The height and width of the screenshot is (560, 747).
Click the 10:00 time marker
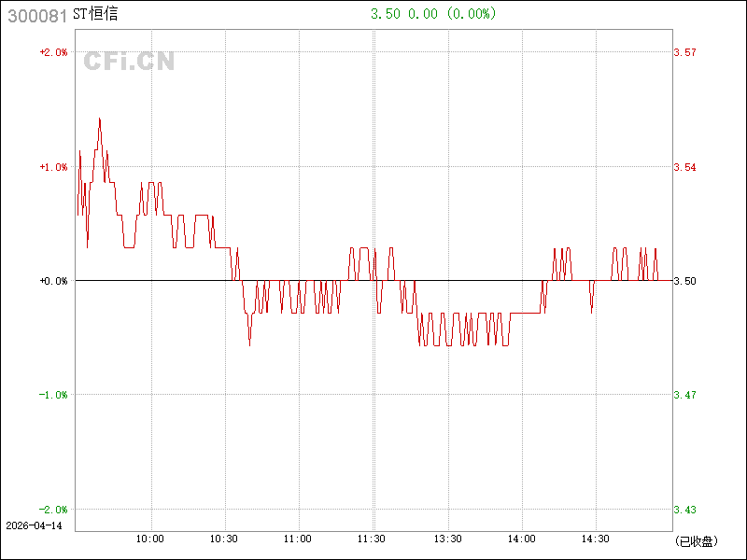(150, 539)
